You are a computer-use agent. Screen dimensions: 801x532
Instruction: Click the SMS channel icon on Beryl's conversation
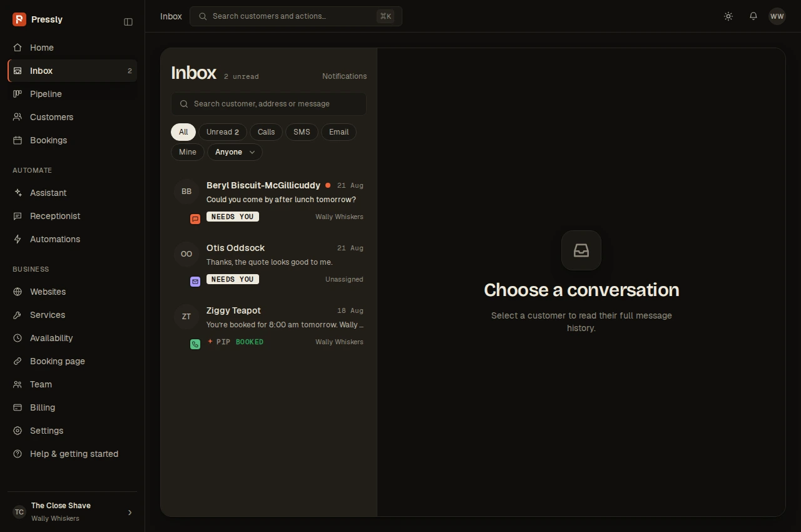[x=195, y=219]
